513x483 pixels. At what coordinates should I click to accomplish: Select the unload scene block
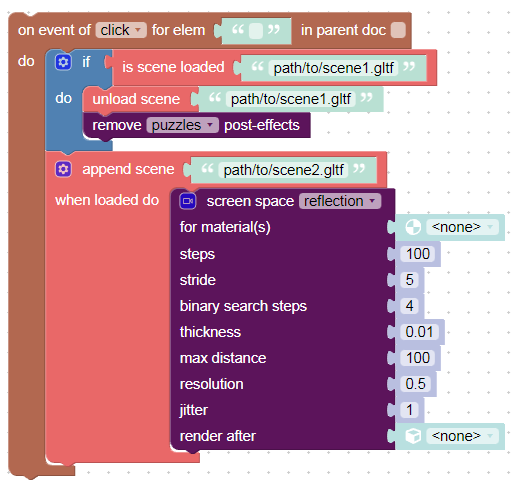[136, 99]
